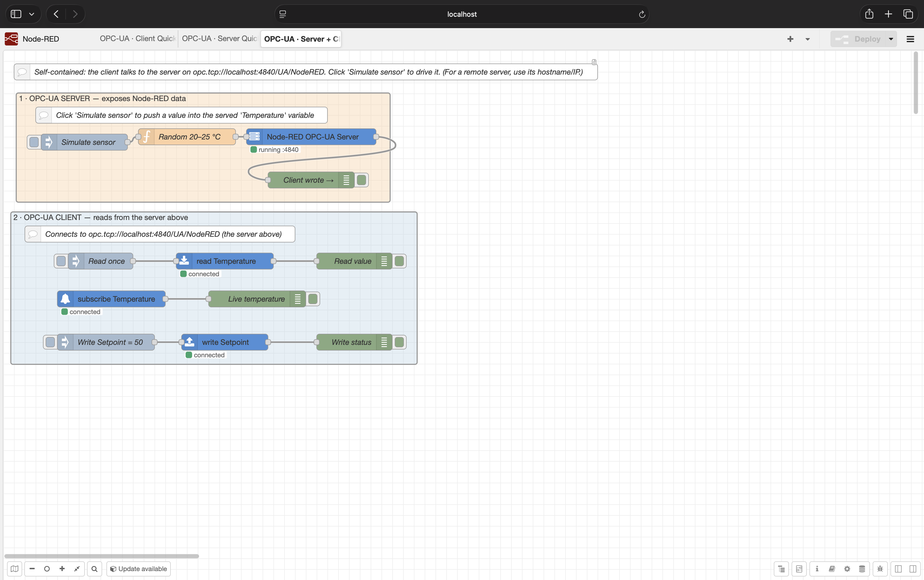Toggle the browser sidebar

coord(16,14)
